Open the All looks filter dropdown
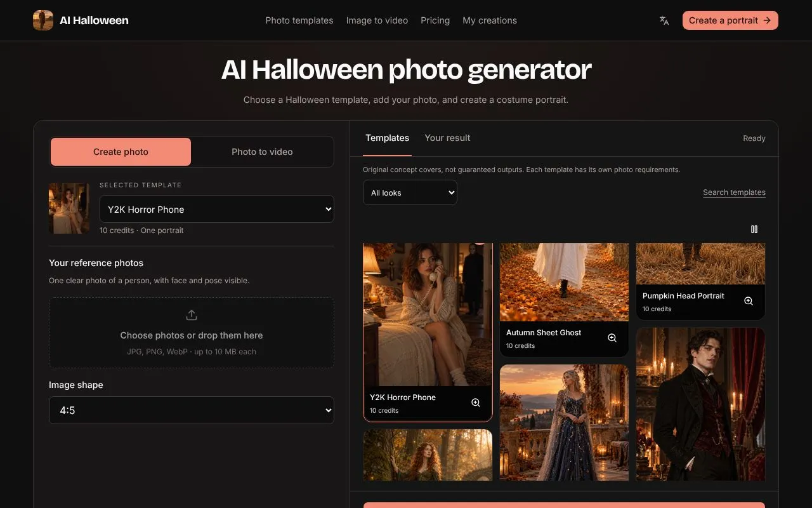The image size is (812, 508). [410, 192]
